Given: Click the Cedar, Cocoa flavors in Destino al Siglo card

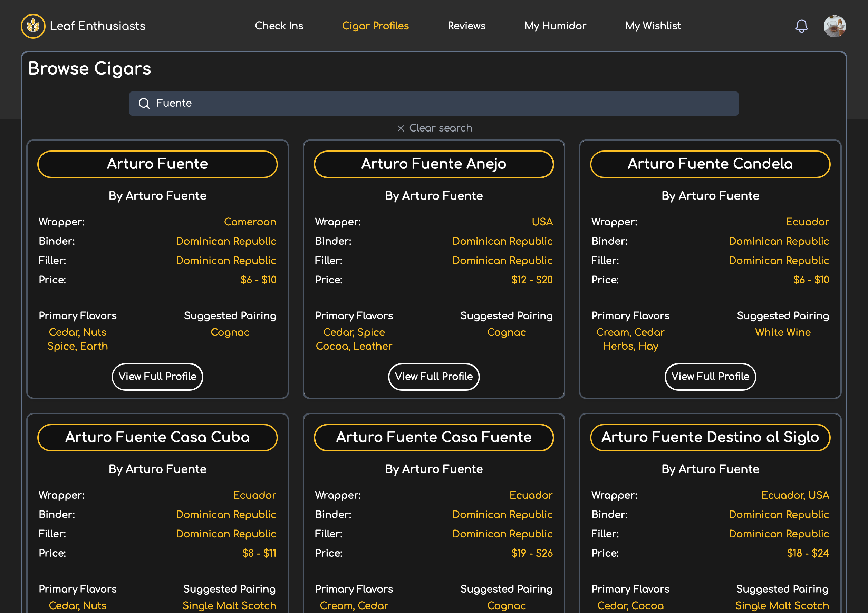Looking at the screenshot, I should point(630,605).
